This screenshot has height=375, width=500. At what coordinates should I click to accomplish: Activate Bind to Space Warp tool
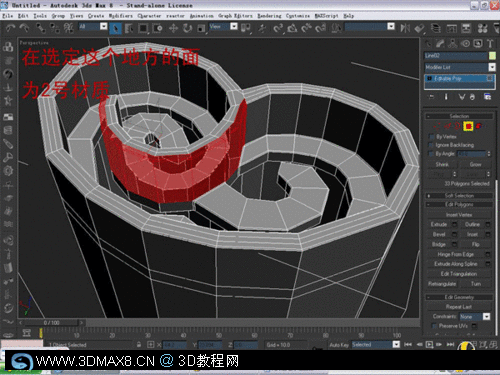68,28
